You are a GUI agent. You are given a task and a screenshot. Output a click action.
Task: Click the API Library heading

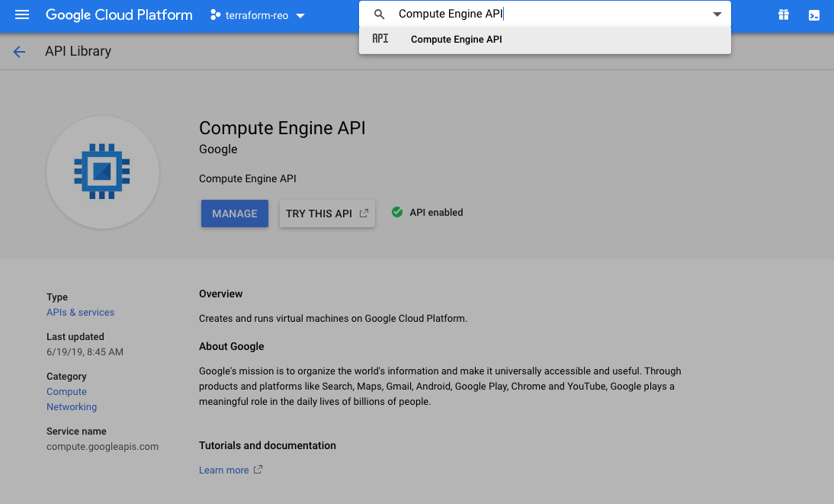click(79, 51)
